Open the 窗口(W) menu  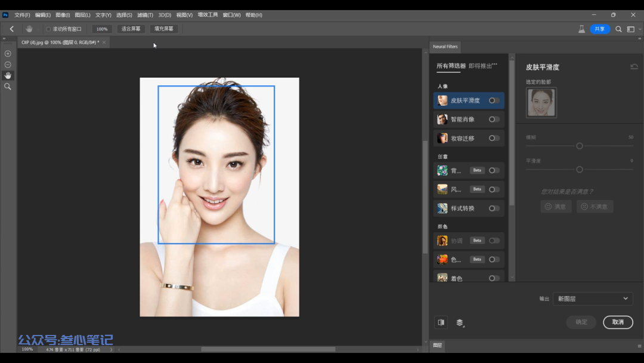(x=231, y=15)
